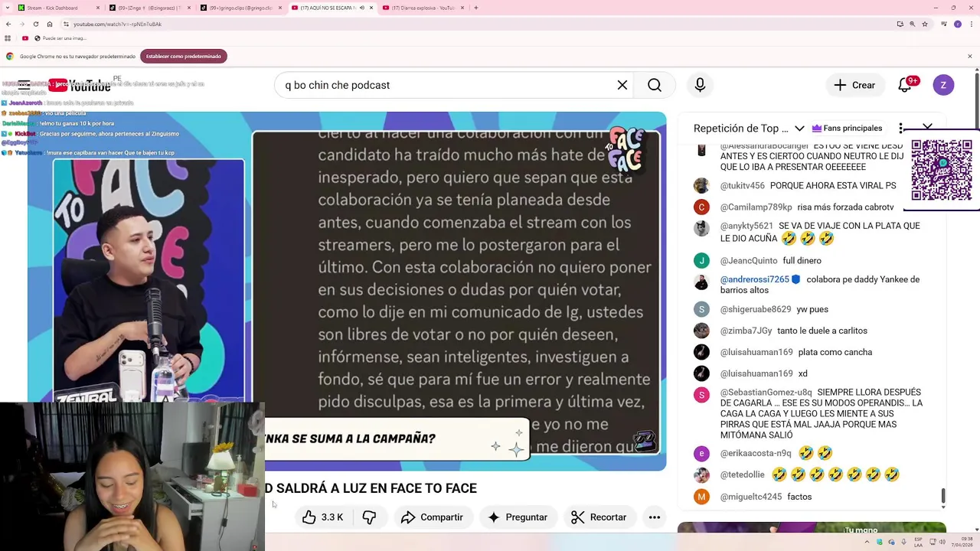Switch to gringo.clips TikTok tab
980x551 pixels.
(x=240, y=8)
